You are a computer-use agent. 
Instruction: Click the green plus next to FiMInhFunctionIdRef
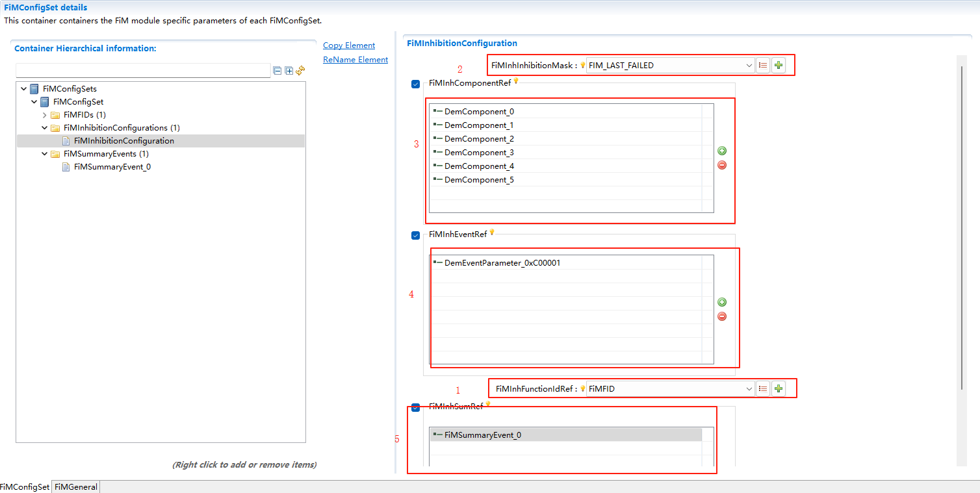pyautogui.click(x=778, y=388)
